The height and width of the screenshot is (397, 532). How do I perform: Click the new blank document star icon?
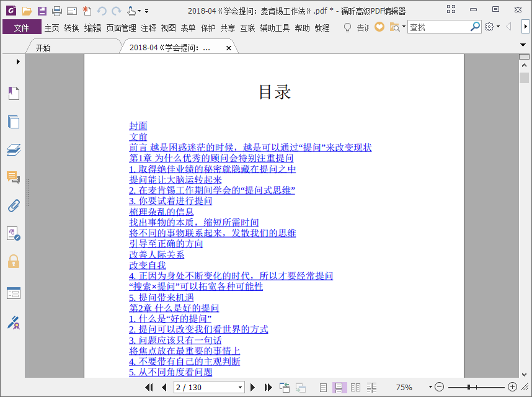coord(87,11)
